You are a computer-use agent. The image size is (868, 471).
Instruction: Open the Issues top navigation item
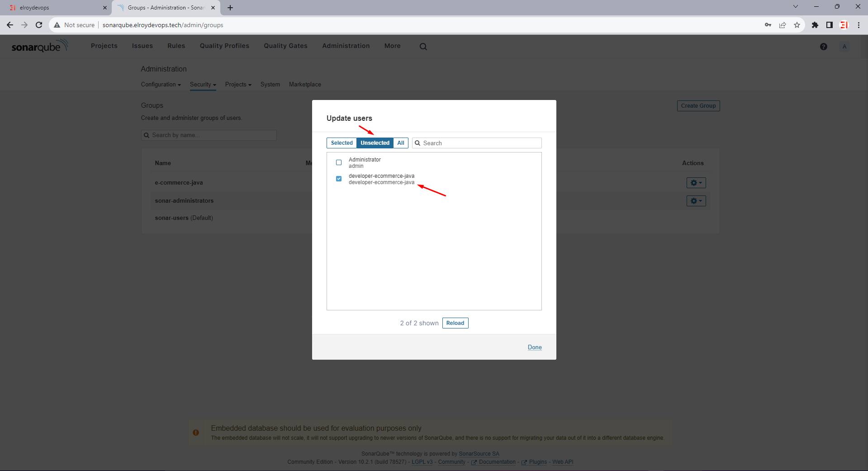coord(142,46)
